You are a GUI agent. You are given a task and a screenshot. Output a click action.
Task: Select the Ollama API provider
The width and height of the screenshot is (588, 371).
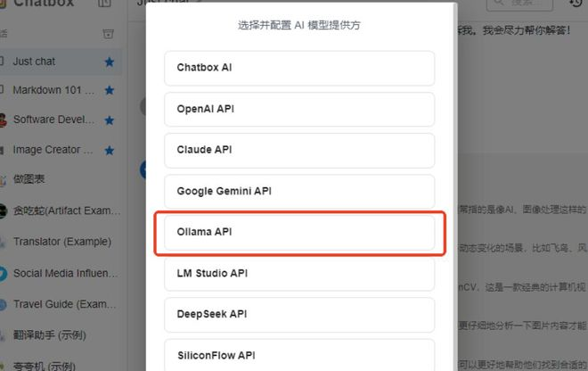coord(299,233)
